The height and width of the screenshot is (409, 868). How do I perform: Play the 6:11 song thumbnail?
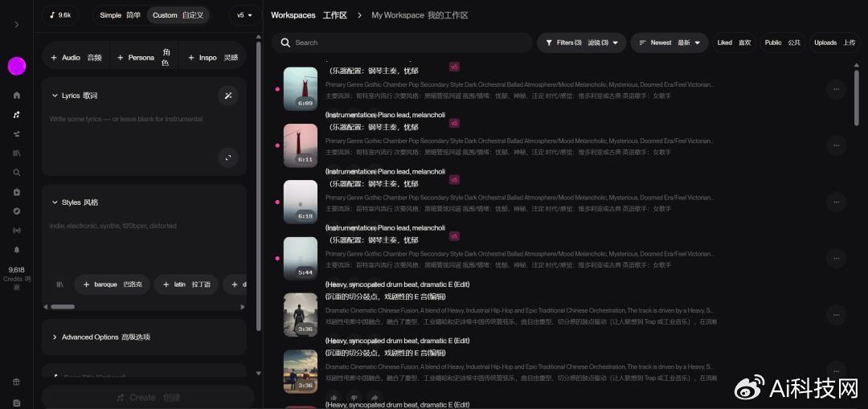(x=301, y=145)
